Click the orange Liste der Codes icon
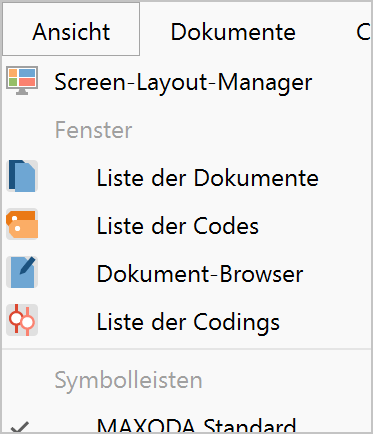 pyautogui.click(x=22, y=224)
